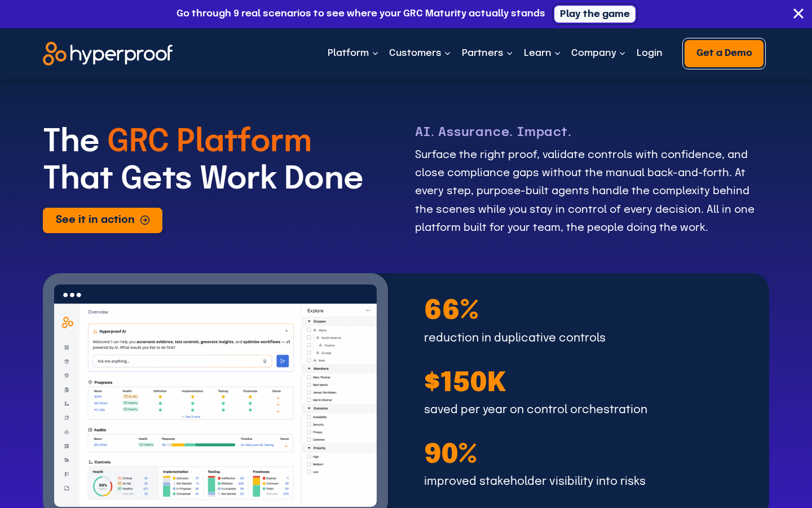The image size is (812, 508).
Task: Click the window dots in dashboard preview
Action: pos(72,295)
